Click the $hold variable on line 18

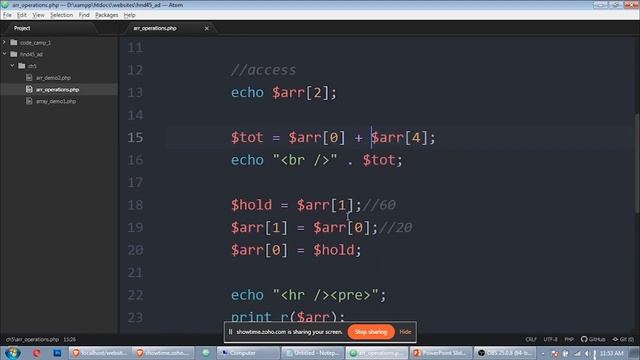pyautogui.click(x=251, y=205)
